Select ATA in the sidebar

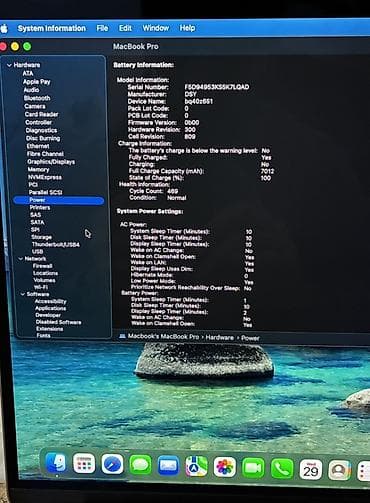pyautogui.click(x=28, y=73)
